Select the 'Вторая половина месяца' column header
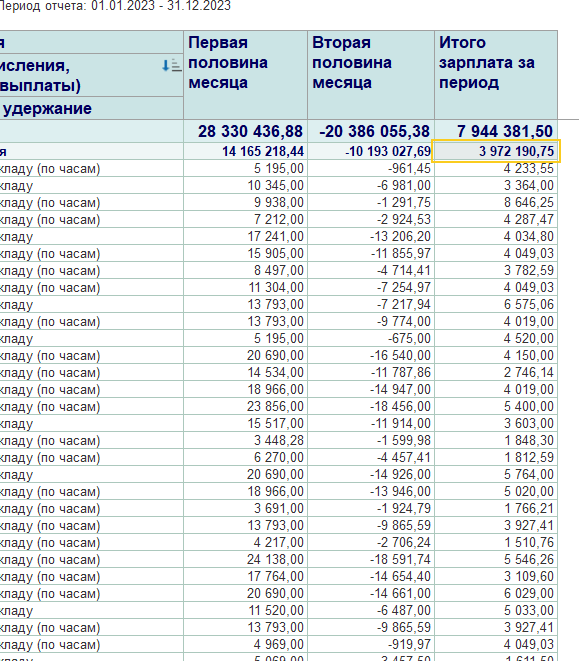Viewport: 579px width, 661px height. [x=371, y=75]
